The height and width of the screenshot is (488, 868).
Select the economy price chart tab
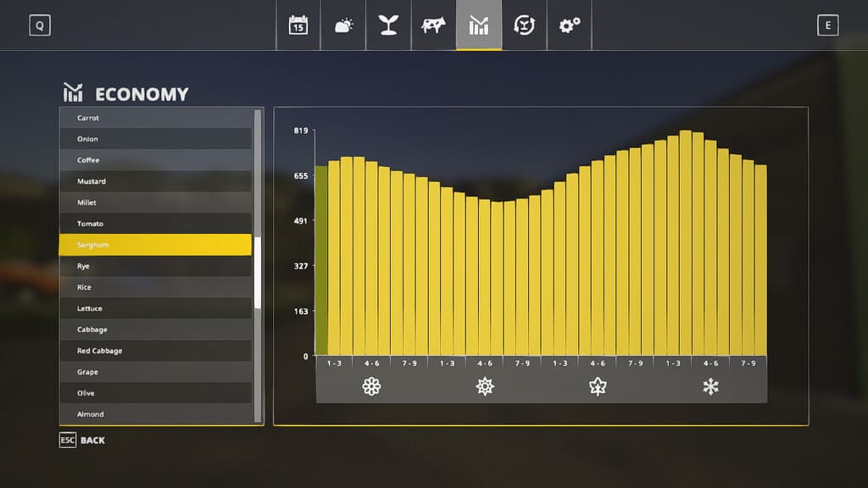click(x=479, y=25)
